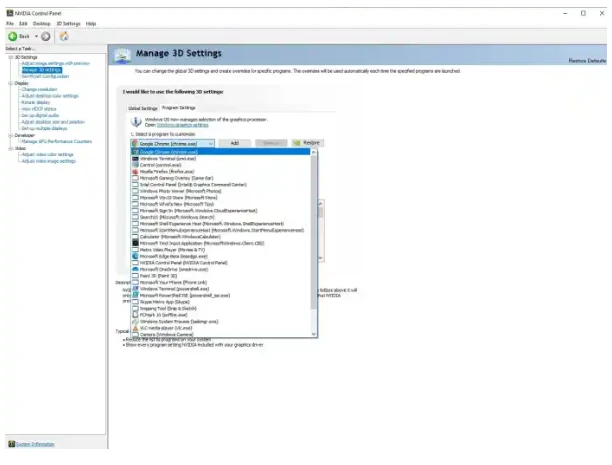612x465 pixels.
Task: Open the 3D Settings menu
Action: point(68,24)
